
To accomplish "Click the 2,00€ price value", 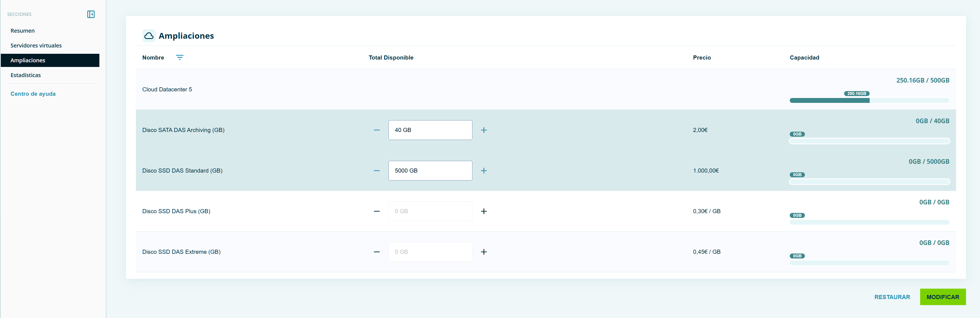I will point(700,130).
